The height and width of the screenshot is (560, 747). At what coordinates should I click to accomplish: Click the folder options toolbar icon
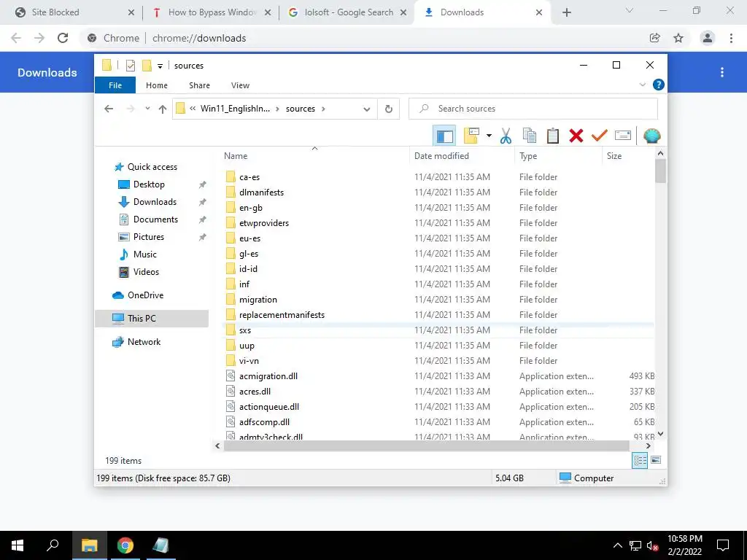(x=471, y=136)
